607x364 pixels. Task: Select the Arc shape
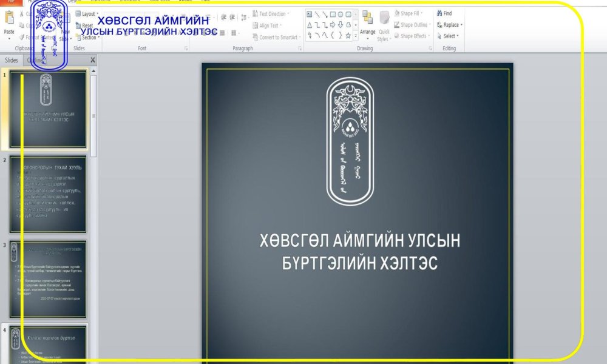tap(317, 36)
